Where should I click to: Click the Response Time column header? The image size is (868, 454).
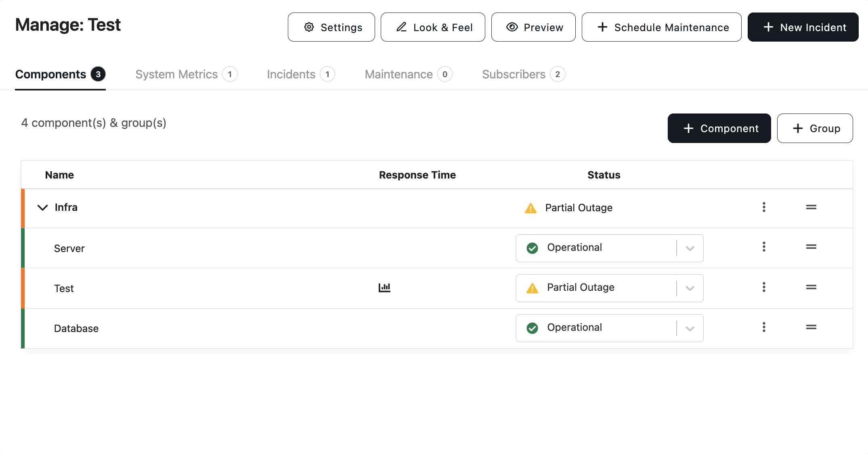(x=417, y=175)
